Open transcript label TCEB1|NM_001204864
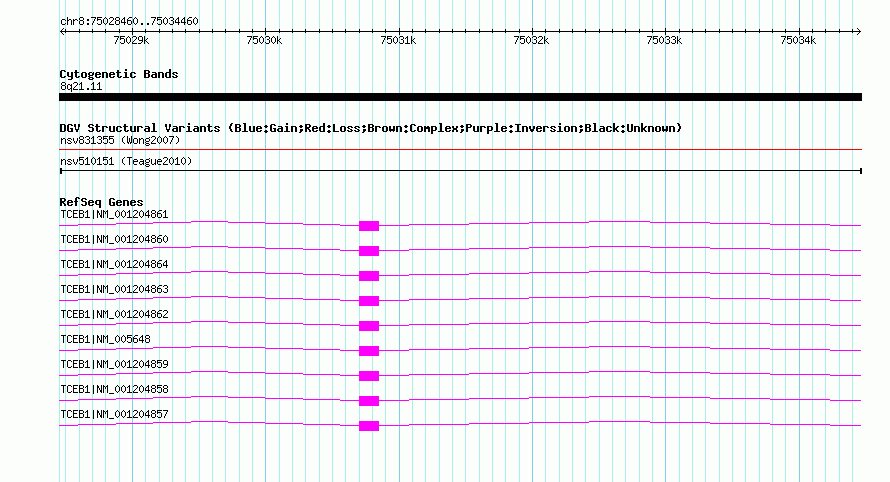 (x=114, y=265)
